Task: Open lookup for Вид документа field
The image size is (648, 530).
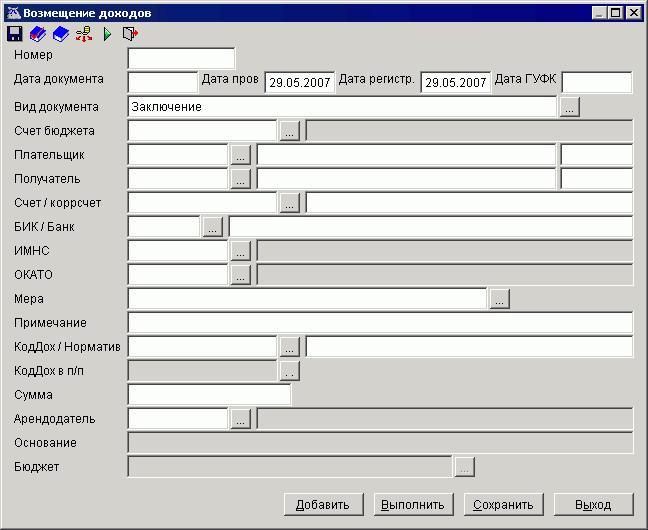Action: [x=569, y=107]
